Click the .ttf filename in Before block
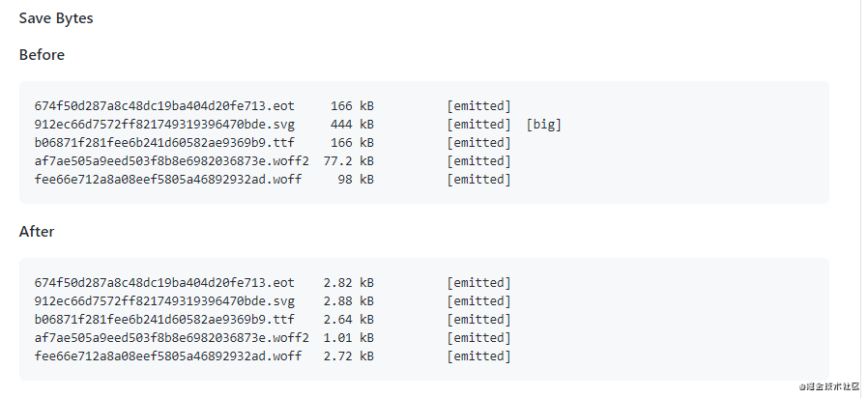The height and width of the screenshot is (398, 868). click(x=164, y=142)
